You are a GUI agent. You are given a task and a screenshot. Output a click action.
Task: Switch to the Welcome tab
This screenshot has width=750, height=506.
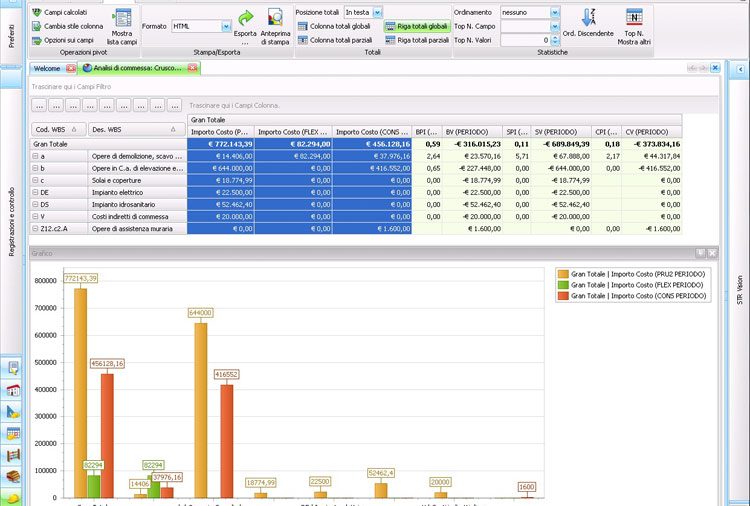[x=46, y=68]
